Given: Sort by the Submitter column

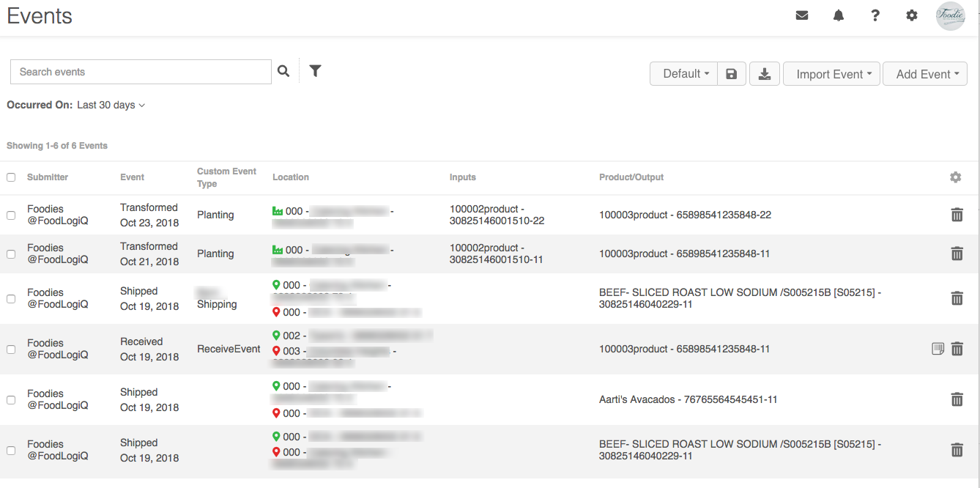Looking at the screenshot, I should pos(48,177).
